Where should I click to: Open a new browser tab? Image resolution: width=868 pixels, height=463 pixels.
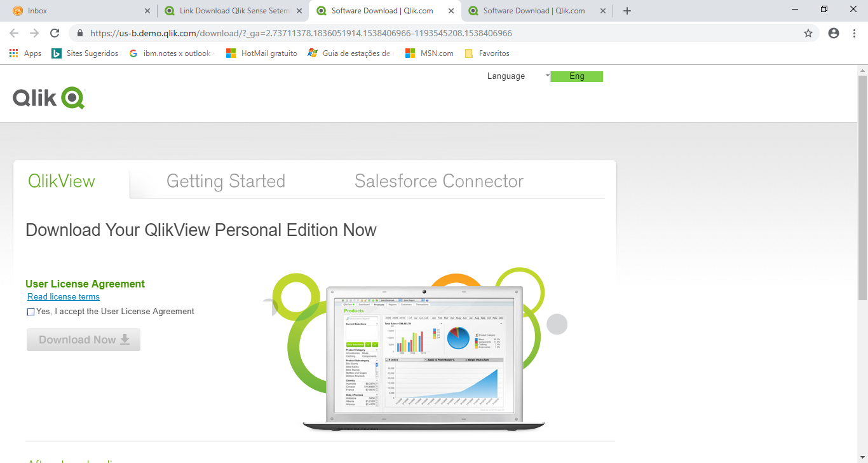pos(627,11)
